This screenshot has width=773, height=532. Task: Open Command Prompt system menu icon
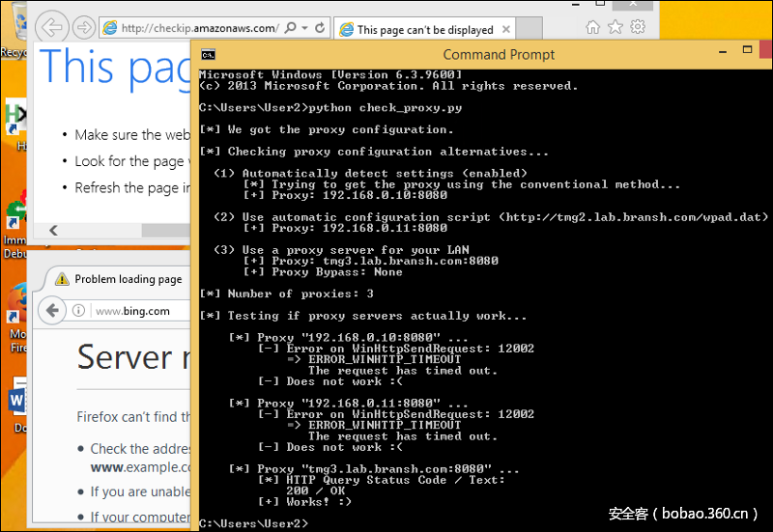click(207, 55)
